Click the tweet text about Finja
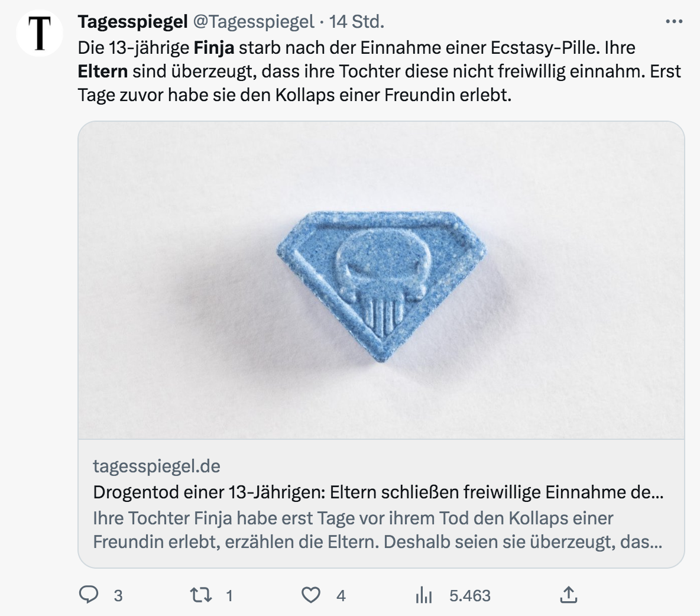 [378, 71]
